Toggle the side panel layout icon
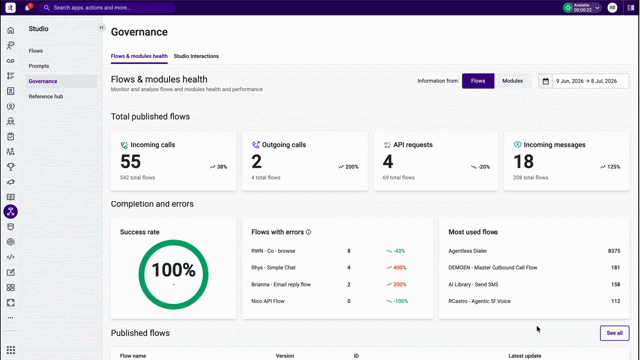Viewport: 640px width, 360px height. pos(631,7)
